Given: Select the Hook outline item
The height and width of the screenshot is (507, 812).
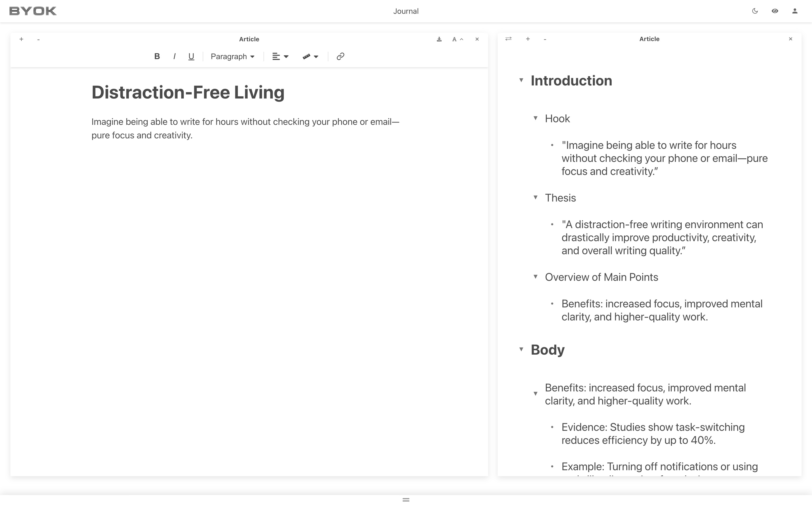Looking at the screenshot, I should tap(557, 119).
